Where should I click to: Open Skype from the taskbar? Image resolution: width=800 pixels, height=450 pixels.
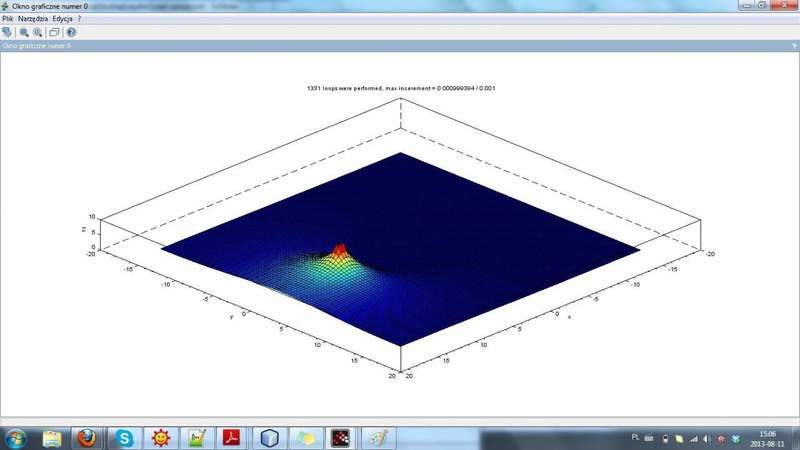point(124,437)
